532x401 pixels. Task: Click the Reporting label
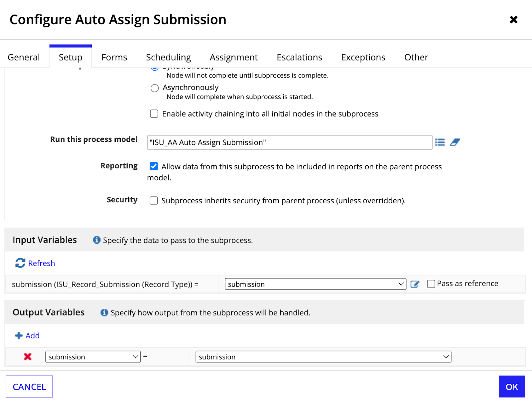click(119, 166)
